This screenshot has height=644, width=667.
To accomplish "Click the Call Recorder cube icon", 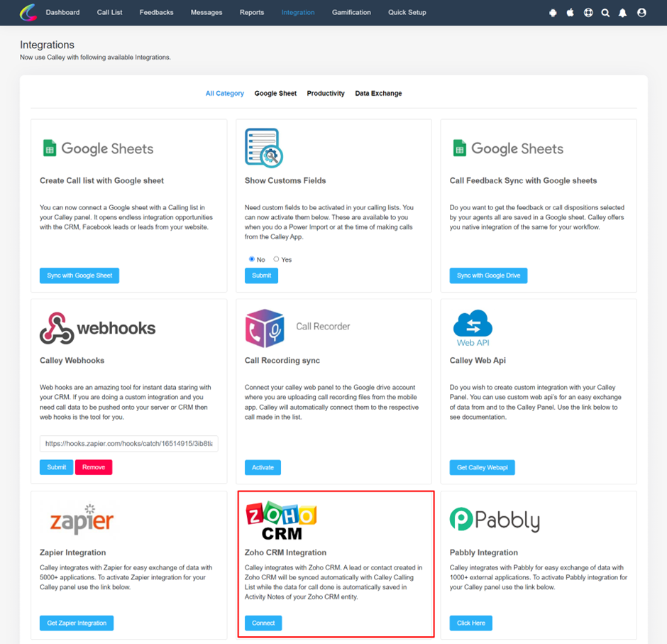I will click(x=265, y=328).
